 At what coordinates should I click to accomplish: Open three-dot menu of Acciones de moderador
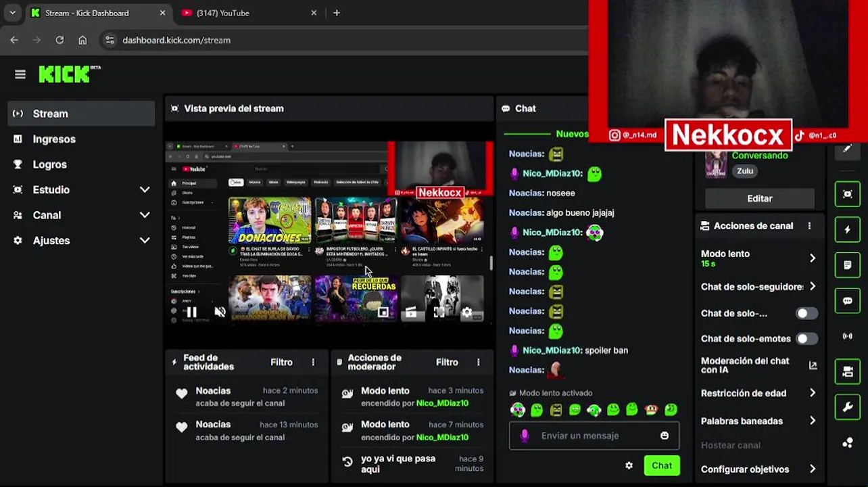pyautogui.click(x=479, y=363)
